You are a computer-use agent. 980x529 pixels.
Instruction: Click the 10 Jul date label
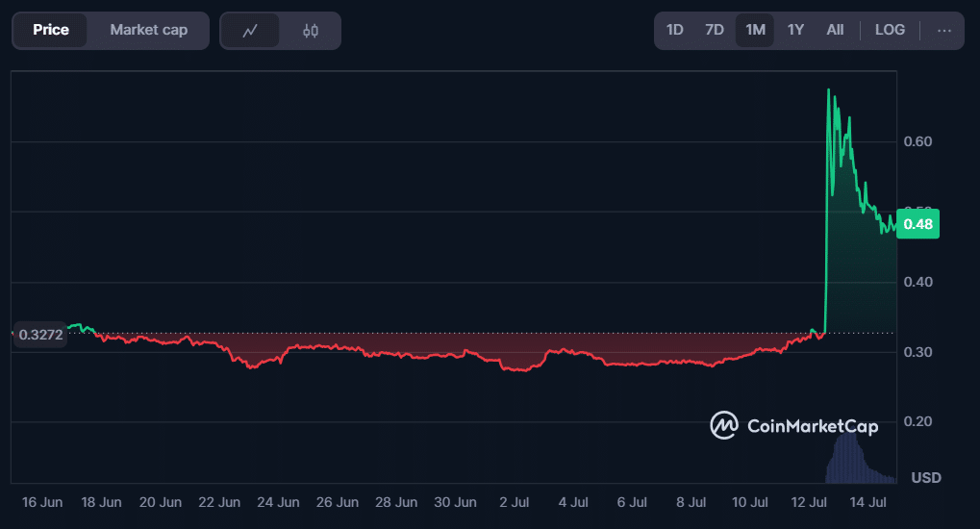click(x=750, y=502)
